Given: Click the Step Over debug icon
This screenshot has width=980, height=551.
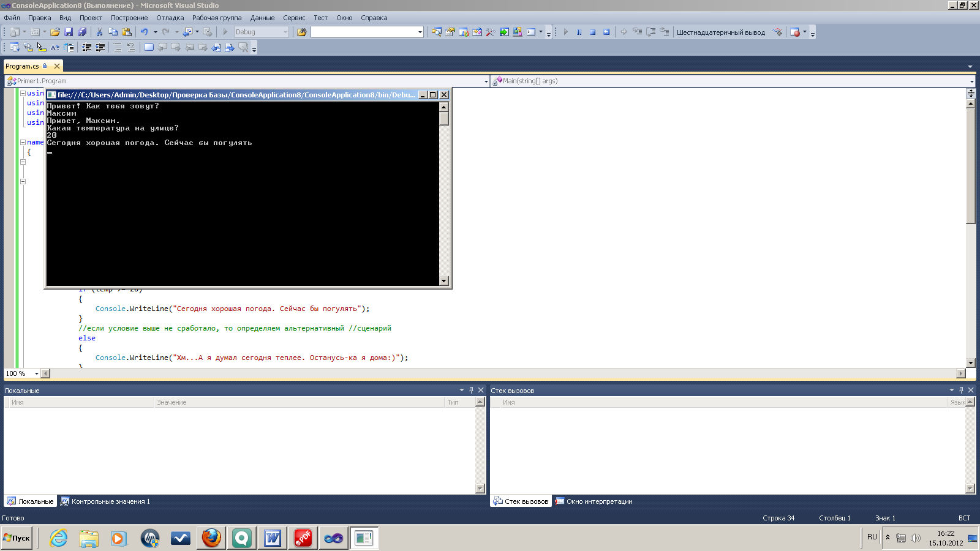Looking at the screenshot, I should (650, 32).
